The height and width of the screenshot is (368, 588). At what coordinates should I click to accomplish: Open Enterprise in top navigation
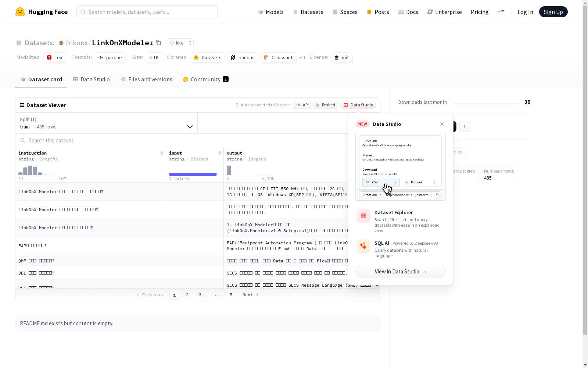[x=445, y=12]
